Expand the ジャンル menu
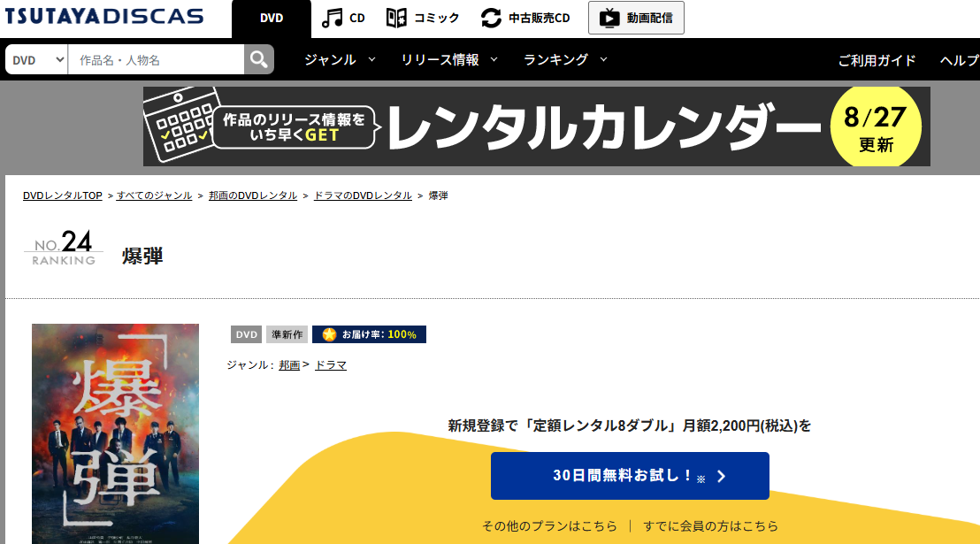This screenshot has width=980, height=544. pos(340,59)
